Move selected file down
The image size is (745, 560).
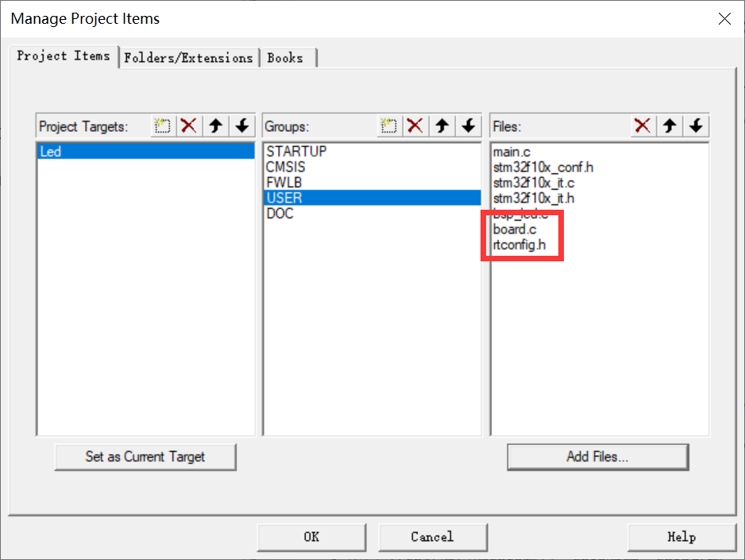click(696, 126)
